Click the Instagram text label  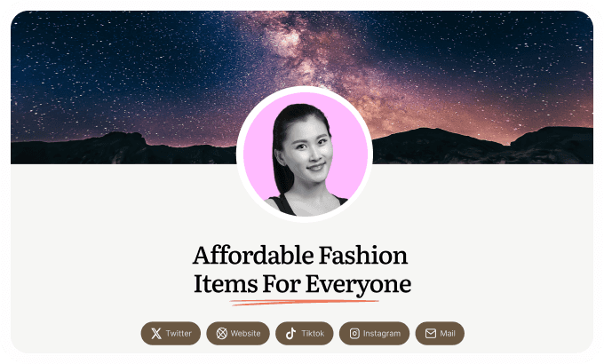tap(382, 334)
